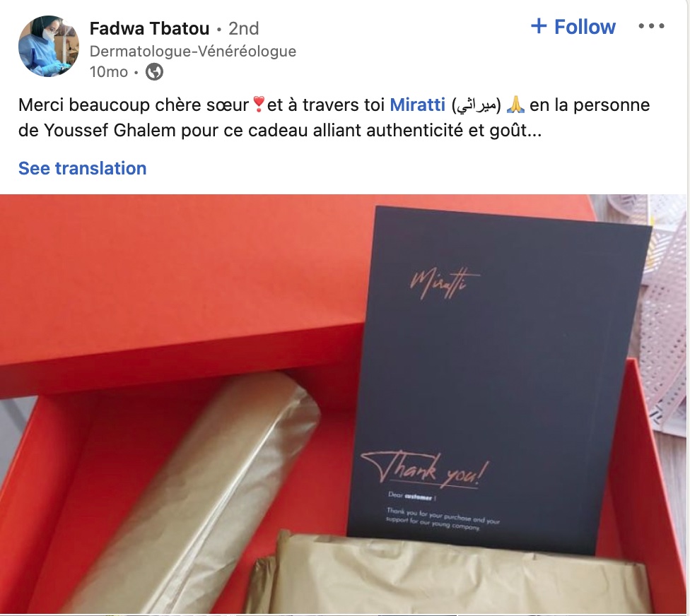Click the plus icon beside Follow
This screenshot has width=690, height=616.
pyautogui.click(x=539, y=26)
